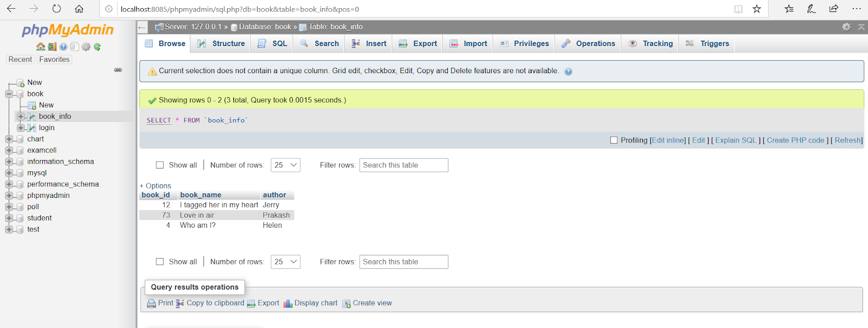Click the log out door icon
This screenshot has height=328, width=868.
52,47
